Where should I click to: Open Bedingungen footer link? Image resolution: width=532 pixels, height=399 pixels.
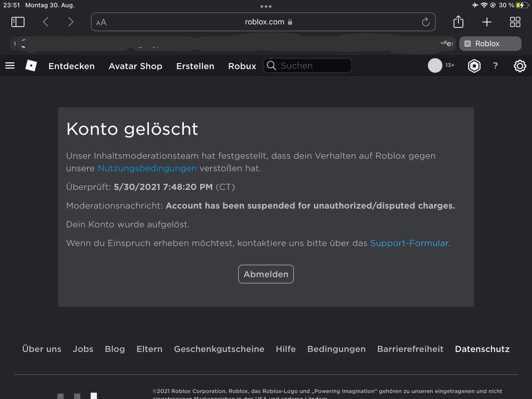click(x=336, y=349)
